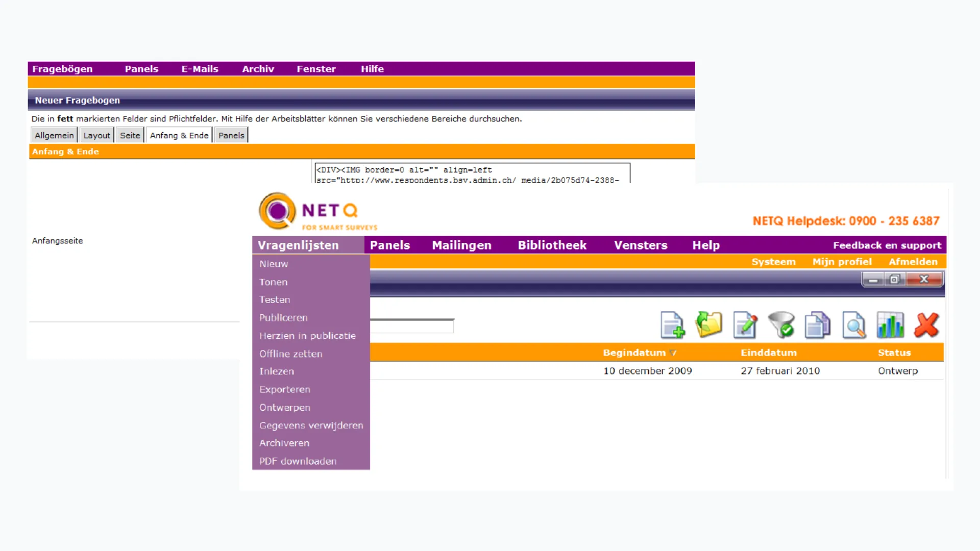Image resolution: width=980 pixels, height=551 pixels.
Task: Open the Bibliotheek menu
Action: 552,245
